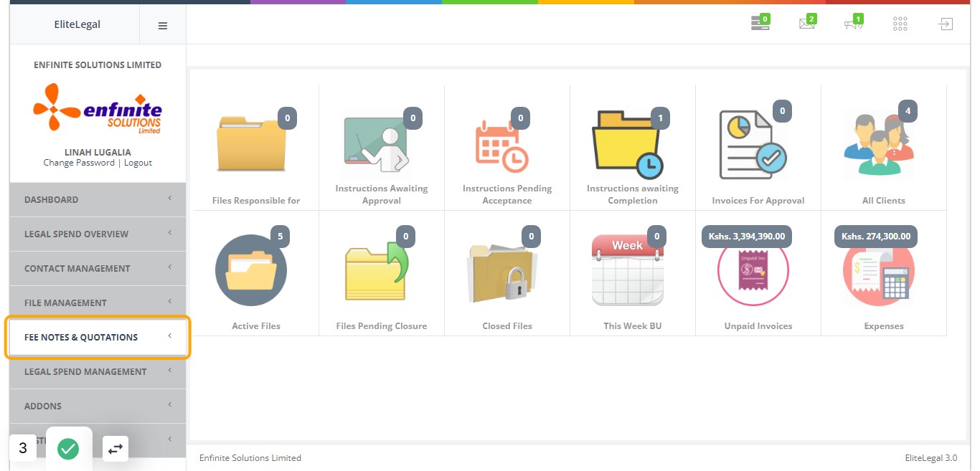Open Files Responsible for folder icon
The image size is (980, 471).
pos(251,145)
